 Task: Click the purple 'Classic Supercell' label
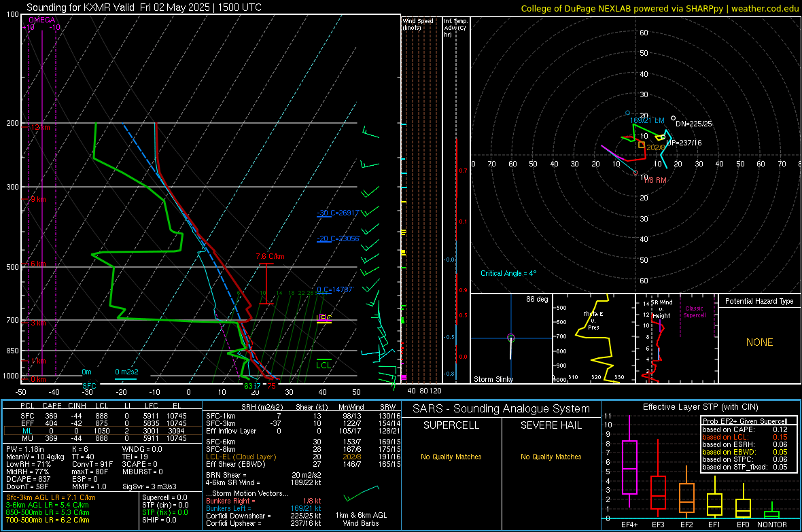[x=694, y=312]
